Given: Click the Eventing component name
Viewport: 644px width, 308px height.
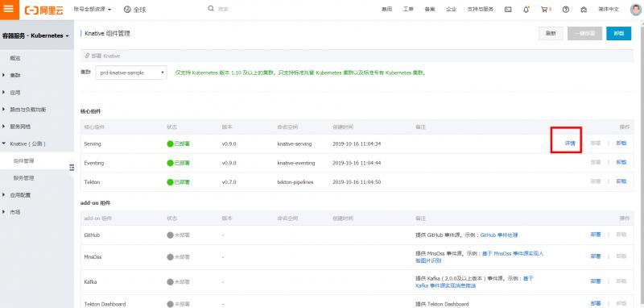Looking at the screenshot, I should click(x=94, y=163).
